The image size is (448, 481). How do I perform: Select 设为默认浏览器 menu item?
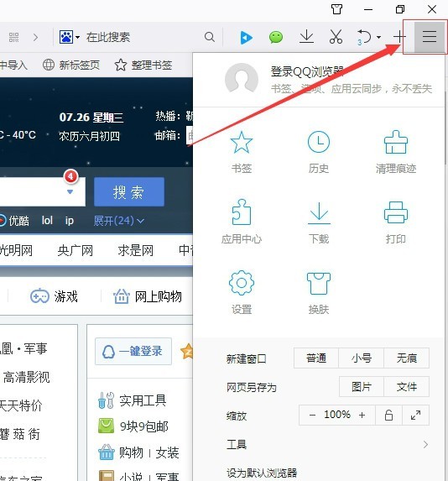(262, 473)
